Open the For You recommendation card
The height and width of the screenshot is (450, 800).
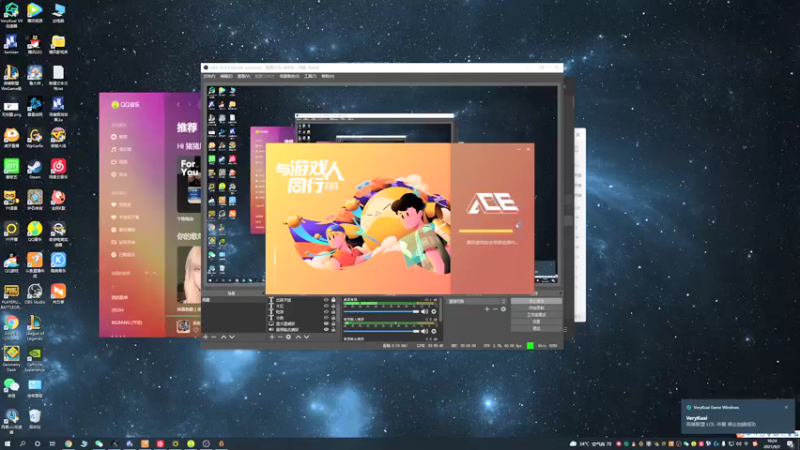click(189, 184)
